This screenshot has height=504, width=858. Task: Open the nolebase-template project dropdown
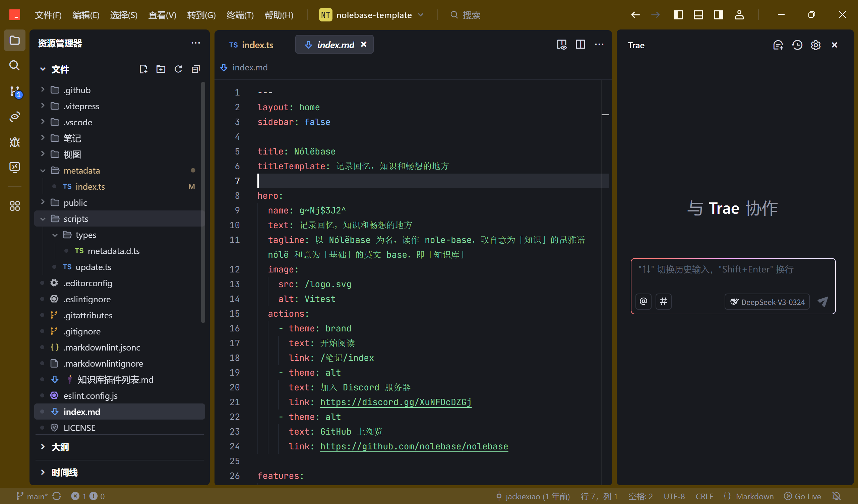pyautogui.click(x=371, y=15)
